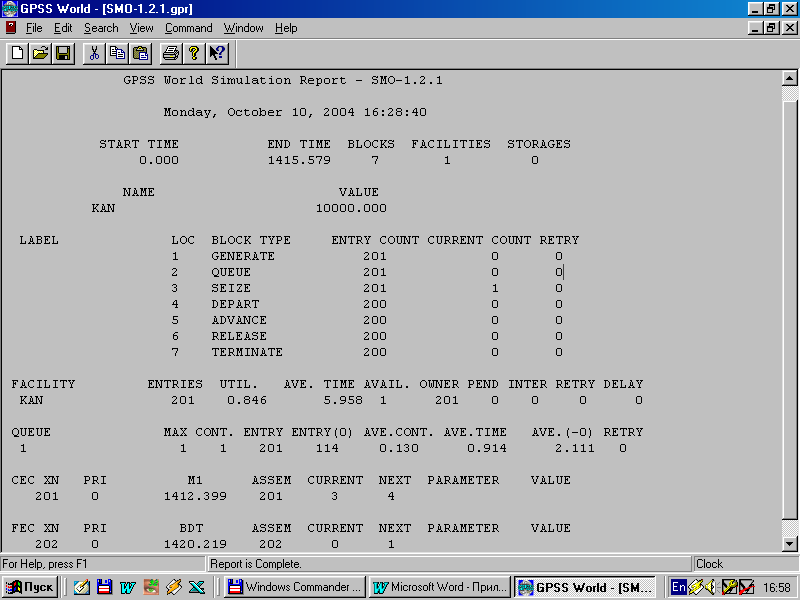Save the report with the floppy icon
This screenshot has width=800, height=600.
tap(63, 53)
